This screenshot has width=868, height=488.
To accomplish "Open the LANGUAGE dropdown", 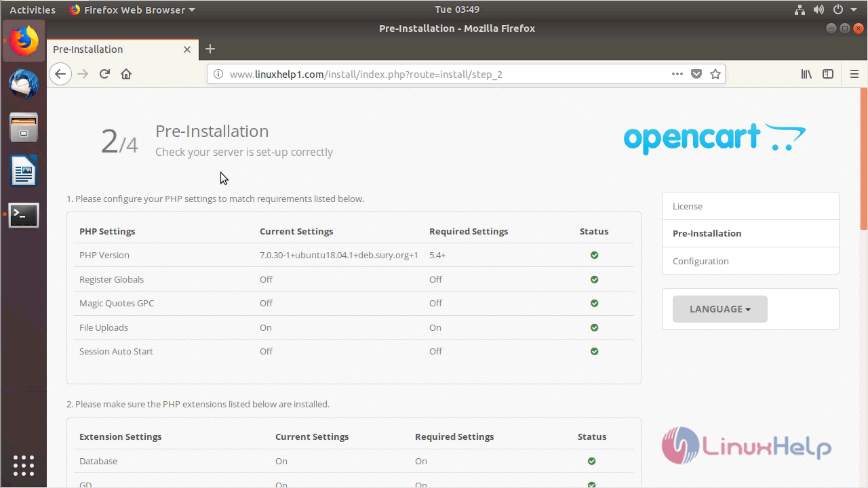I will click(720, 309).
